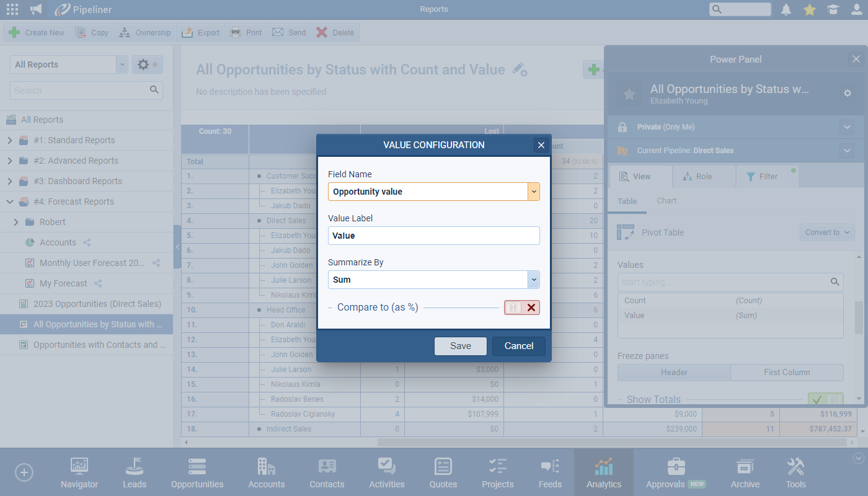Viewport: 868px width, 496px height.
Task: Open the app grid launcher icon
Action: tap(12, 9)
